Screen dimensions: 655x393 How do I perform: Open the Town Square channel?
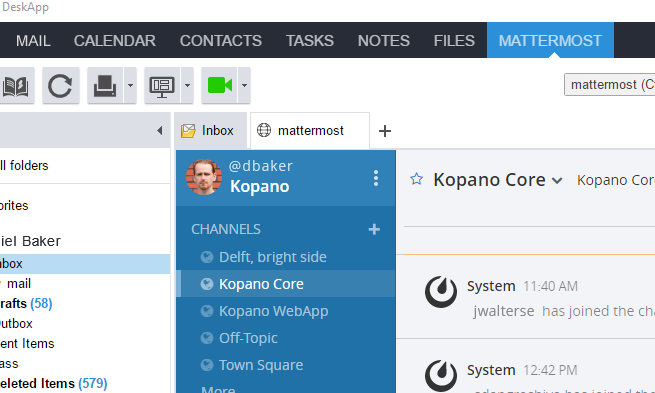point(261,365)
